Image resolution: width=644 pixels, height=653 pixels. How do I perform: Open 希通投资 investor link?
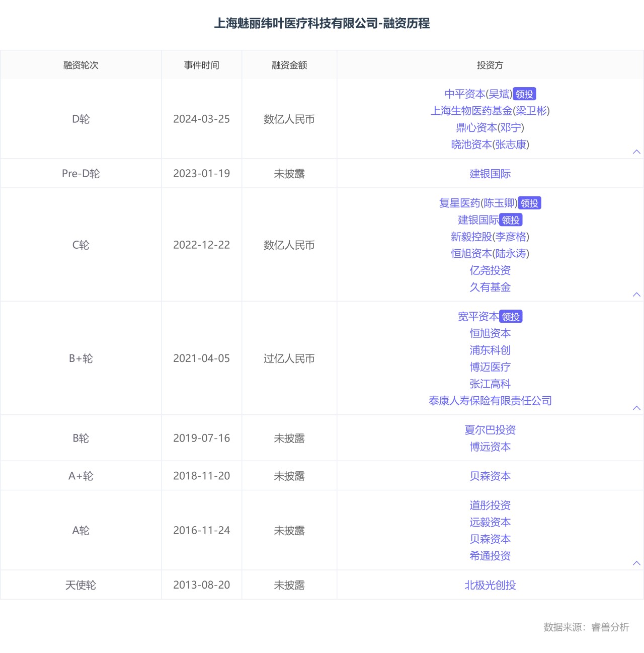pos(490,556)
